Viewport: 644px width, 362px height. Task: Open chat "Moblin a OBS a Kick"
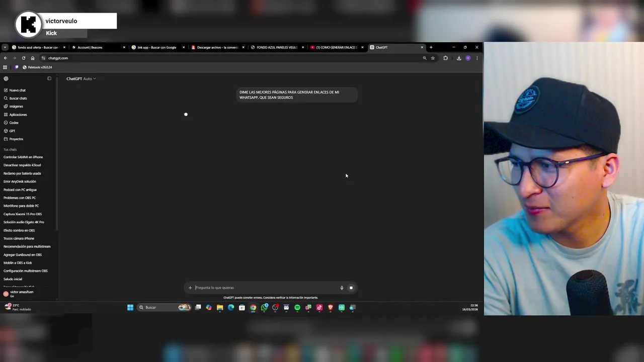tap(18, 263)
